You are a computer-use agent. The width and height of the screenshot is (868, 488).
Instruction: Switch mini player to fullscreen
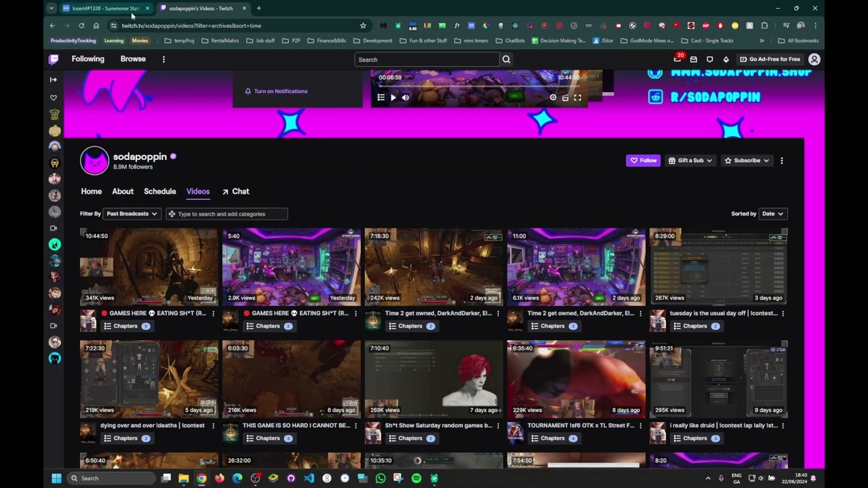coord(578,98)
